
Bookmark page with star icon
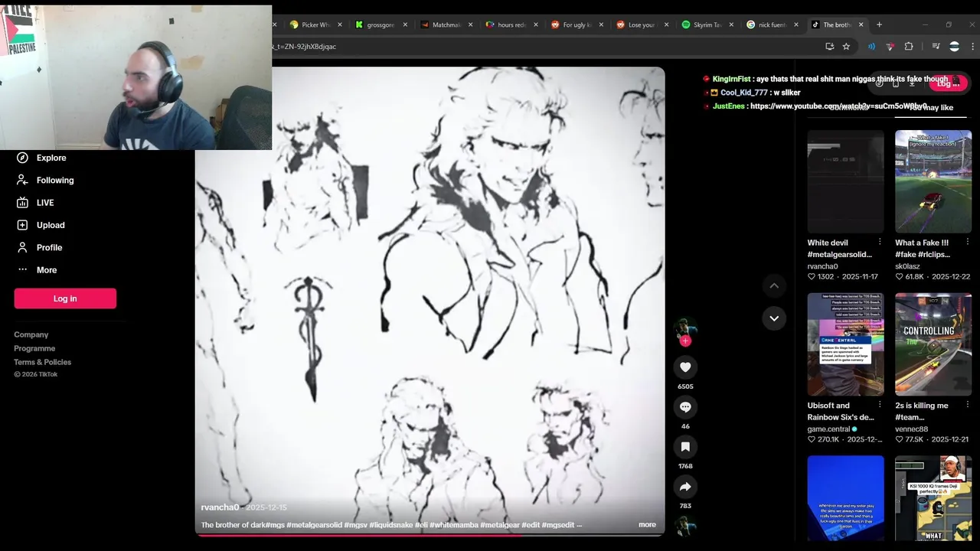(x=846, y=47)
